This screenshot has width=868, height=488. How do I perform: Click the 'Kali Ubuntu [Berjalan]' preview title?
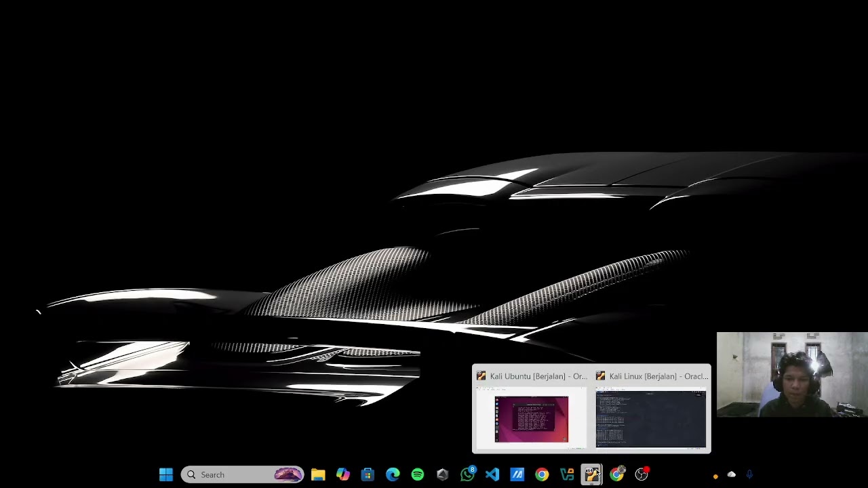tap(538, 376)
